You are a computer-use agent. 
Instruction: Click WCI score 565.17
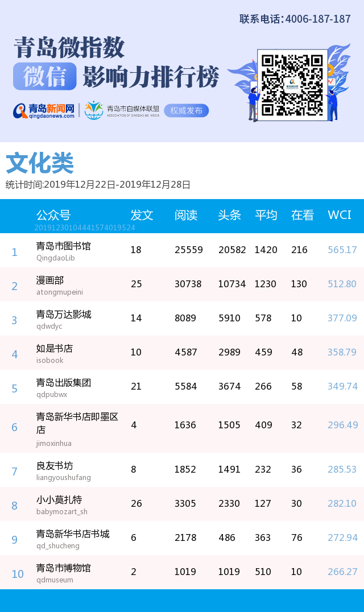(x=342, y=250)
